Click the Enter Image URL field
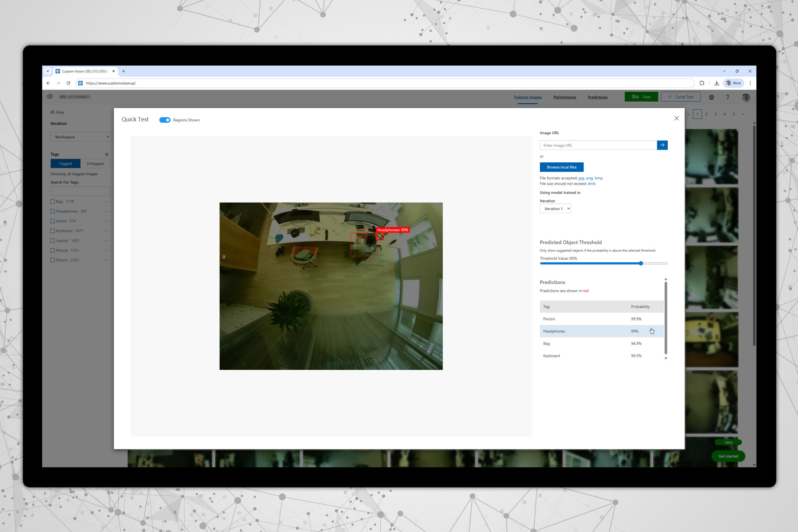Screen dimensions: 798x532 [598, 145]
